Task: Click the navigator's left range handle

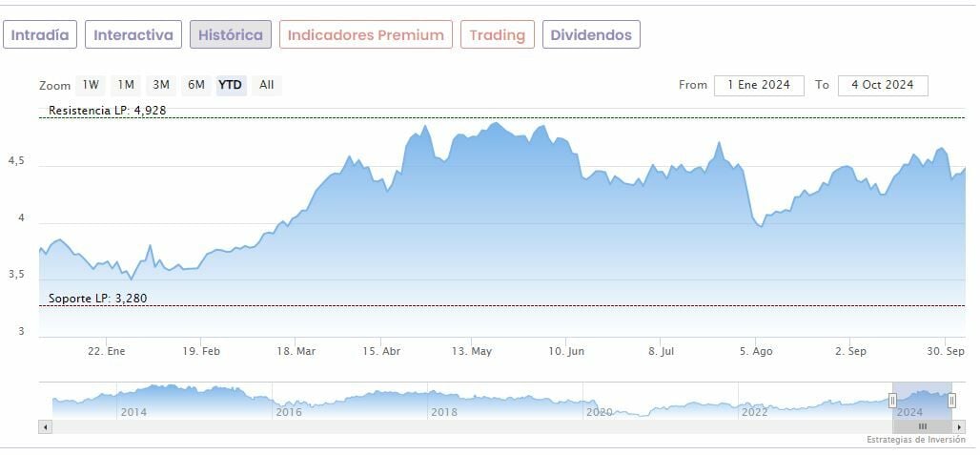Action: pyautogui.click(x=893, y=401)
